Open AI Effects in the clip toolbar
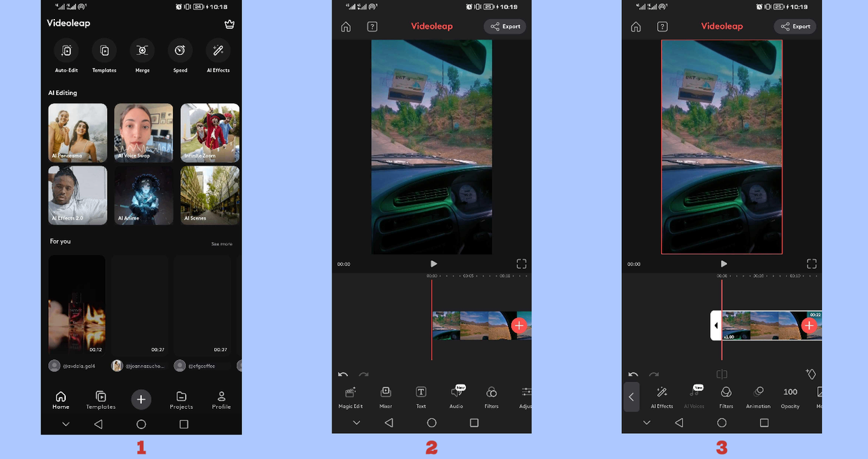This screenshot has width=868, height=459. click(662, 397)
